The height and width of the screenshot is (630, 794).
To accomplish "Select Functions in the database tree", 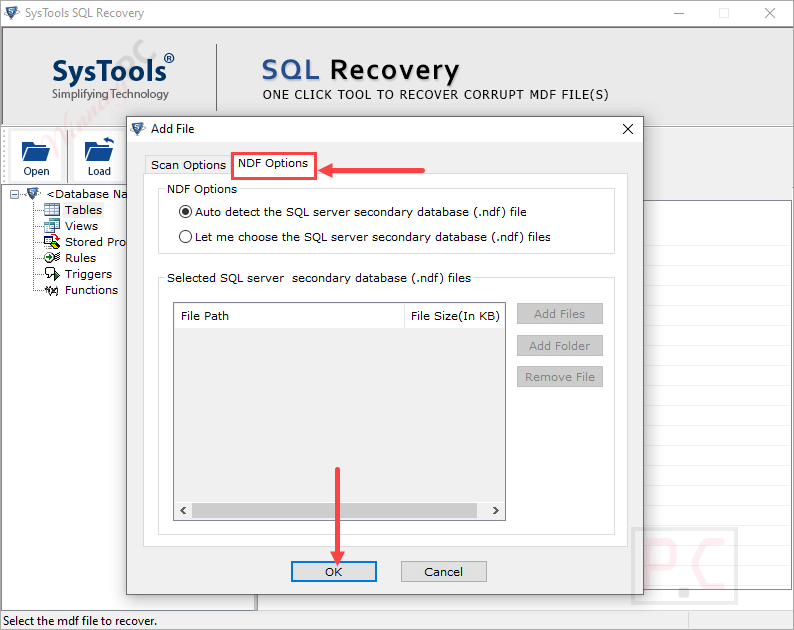I will 91,290.
